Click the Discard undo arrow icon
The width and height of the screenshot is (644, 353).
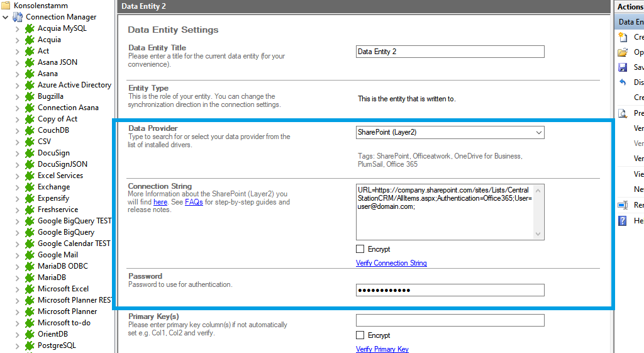tap(623, 82)
